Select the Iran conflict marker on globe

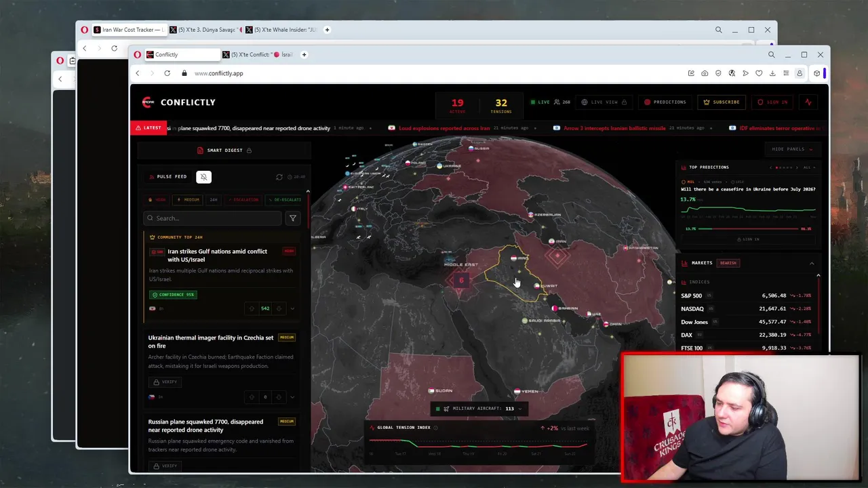(558, 256)
